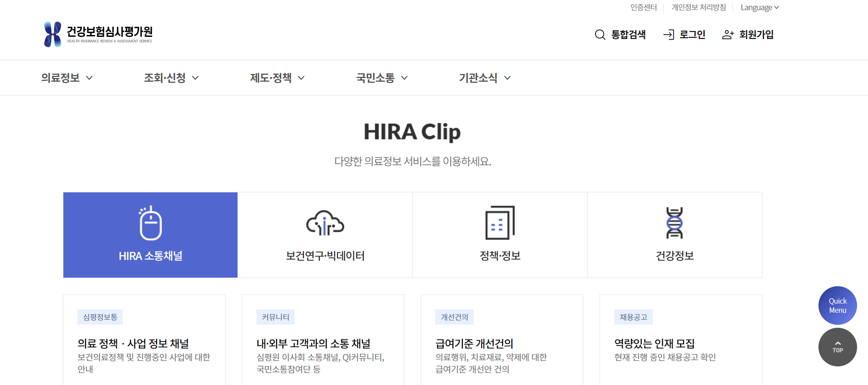This screenshot has height=385, width=868.
Task: Click the HIRA Clip heading
Action: 412,132
